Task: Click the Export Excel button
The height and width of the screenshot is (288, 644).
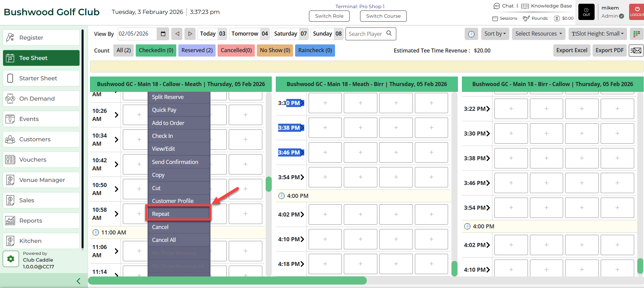Action: click(572, 50)
